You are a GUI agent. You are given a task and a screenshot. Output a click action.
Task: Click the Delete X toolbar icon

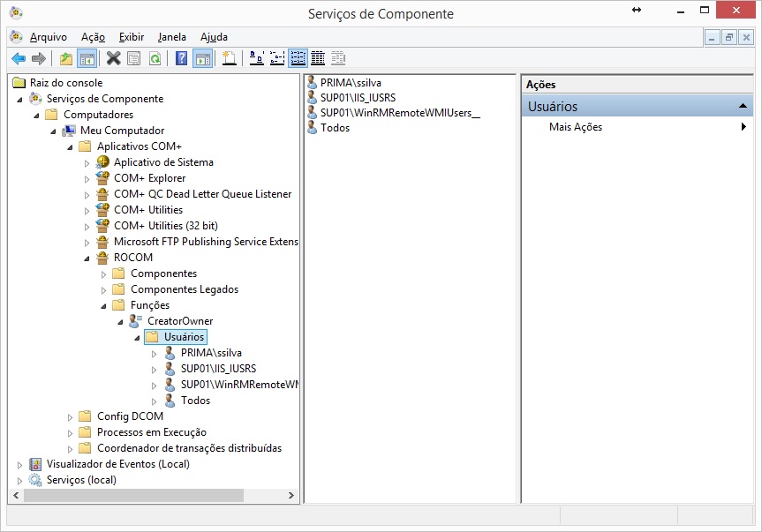[114, 58]
